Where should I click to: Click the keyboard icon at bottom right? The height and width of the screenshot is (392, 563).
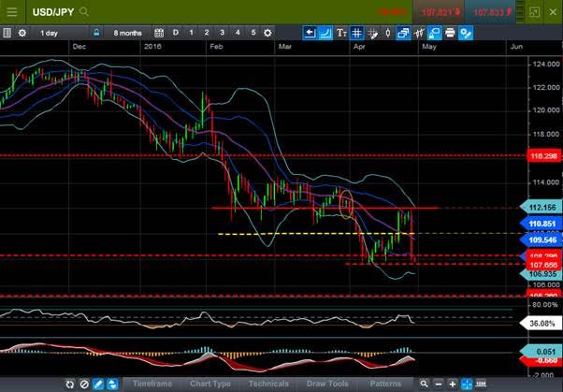pos(481,384)
